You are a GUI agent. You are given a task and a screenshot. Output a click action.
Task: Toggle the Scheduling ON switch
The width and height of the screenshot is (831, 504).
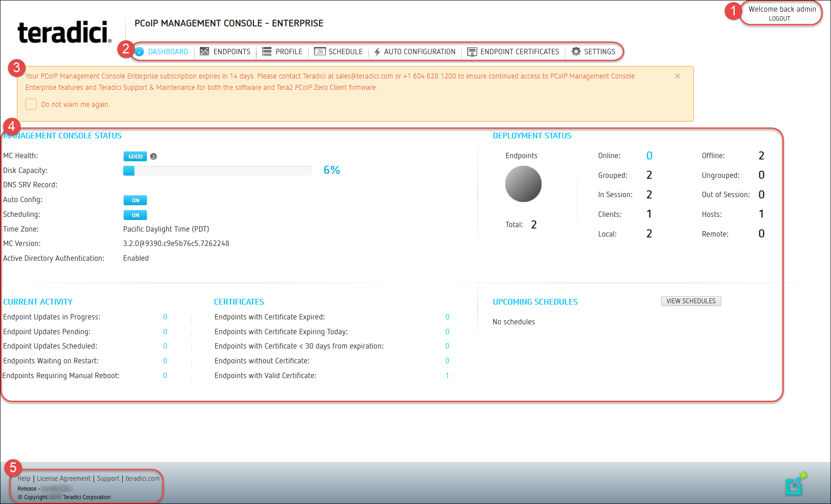point(135,215)
